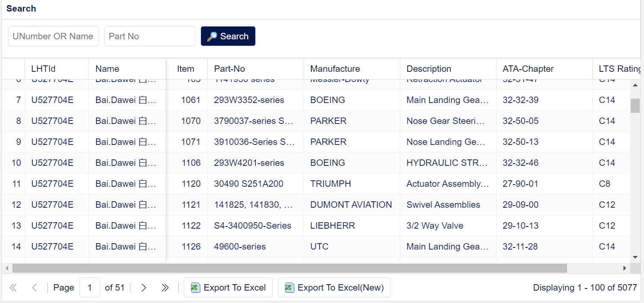Viewport: 644px width, 303px height.
Task: Go to the previous page
Action: 35,288
